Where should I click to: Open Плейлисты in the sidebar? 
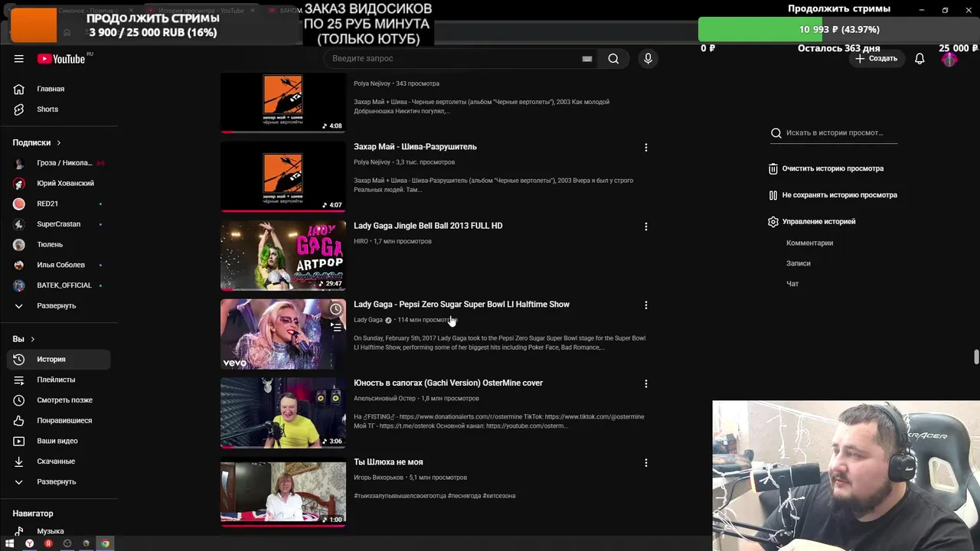(x=58, y=380)
